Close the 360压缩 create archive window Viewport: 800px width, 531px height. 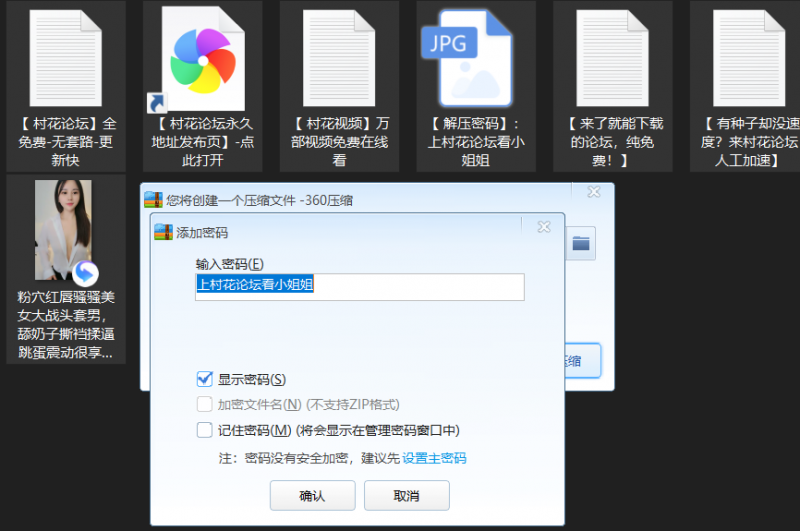(594, 192)
